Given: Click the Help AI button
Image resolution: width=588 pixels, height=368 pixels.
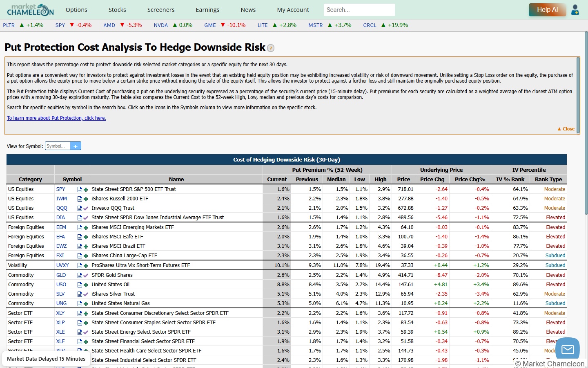Looking at the screenshot, I should (548, 10).
